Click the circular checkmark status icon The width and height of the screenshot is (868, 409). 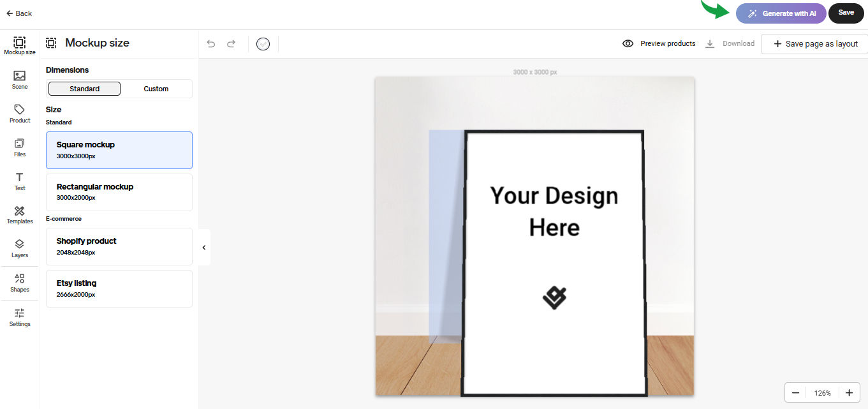click(x=263, y=43)
